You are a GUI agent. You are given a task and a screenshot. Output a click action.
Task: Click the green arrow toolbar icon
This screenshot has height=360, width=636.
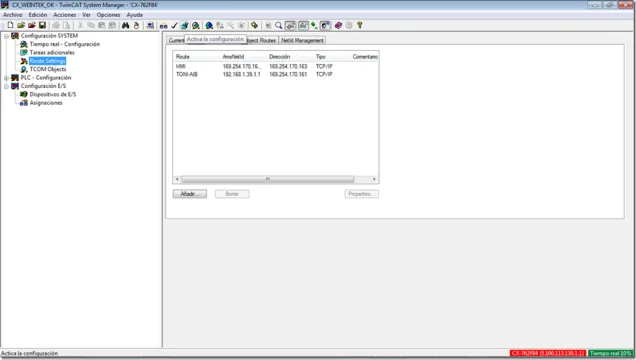314,25
